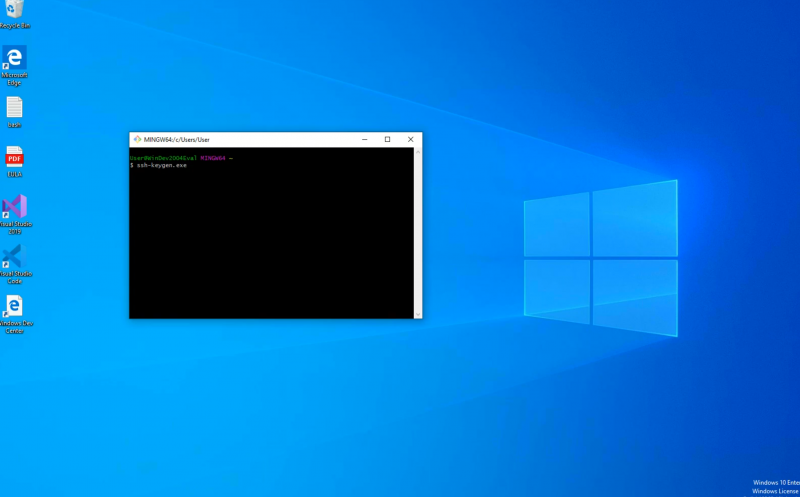
Task: Select the EULA PDF desktop icon
Action: click(x=14, y=161)
